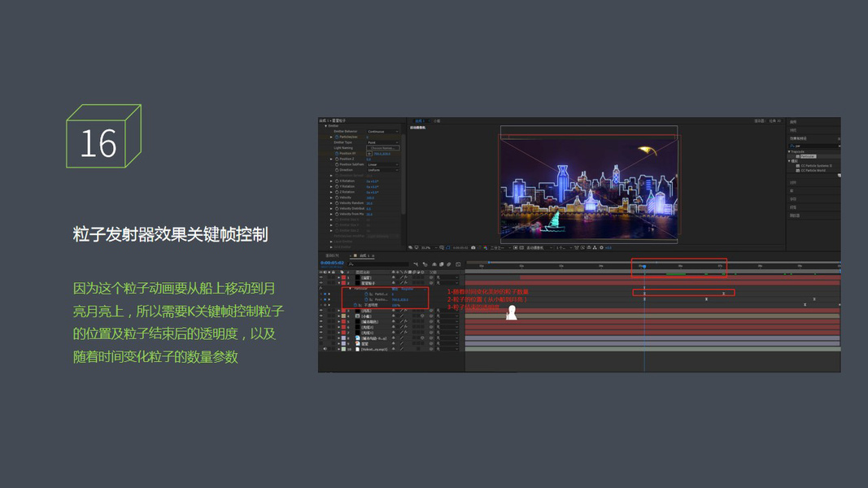Viewport: 868px width, 488px height.
Task: Collapse the Emitter group triangle
Action: tap(325, 126)
